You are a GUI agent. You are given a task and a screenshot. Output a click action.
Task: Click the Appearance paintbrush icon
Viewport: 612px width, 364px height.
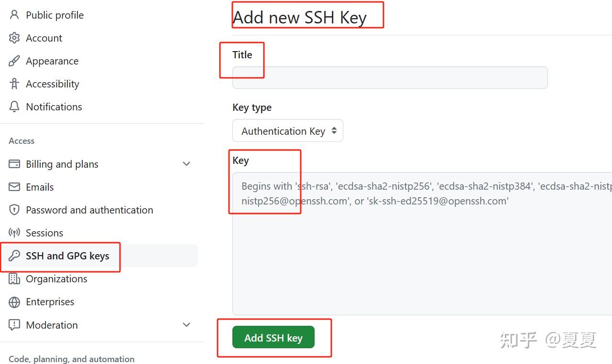click(x=14, y=61)
